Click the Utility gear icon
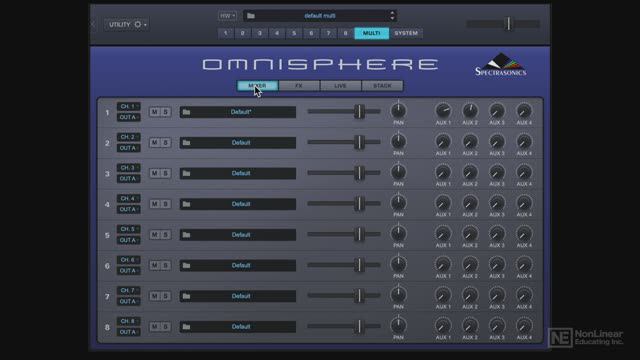Image resolution: width=640 pixels, height=360 pixels. (138, 24)
